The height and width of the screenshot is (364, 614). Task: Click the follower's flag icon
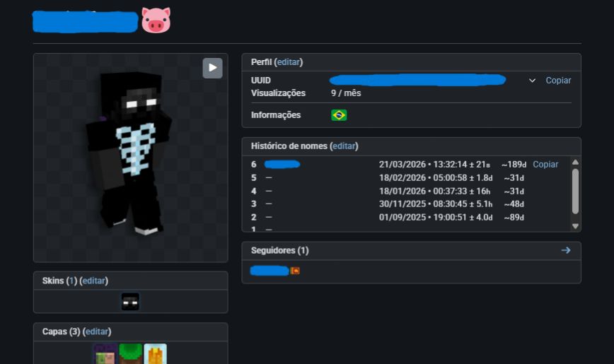(x=295, y=271)
